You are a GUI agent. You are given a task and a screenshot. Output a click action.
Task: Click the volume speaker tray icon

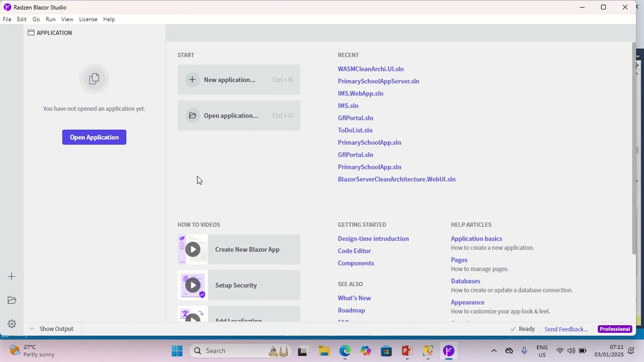[x=571, y=351]
